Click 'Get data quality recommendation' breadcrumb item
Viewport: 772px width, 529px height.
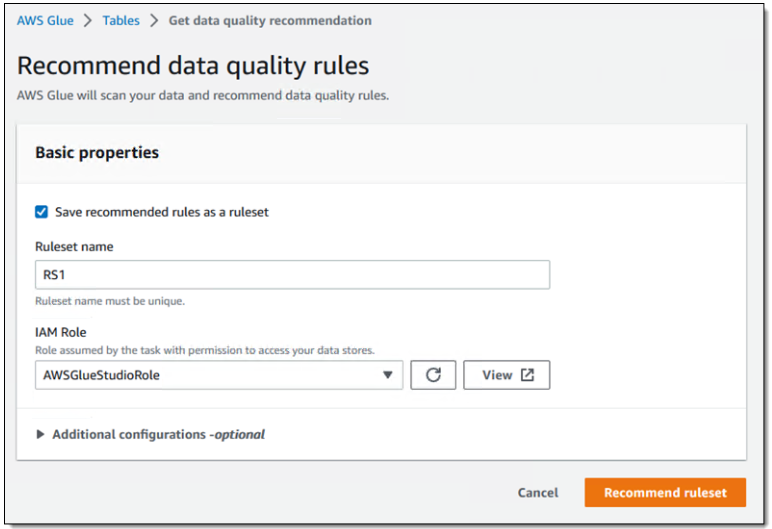270,21
